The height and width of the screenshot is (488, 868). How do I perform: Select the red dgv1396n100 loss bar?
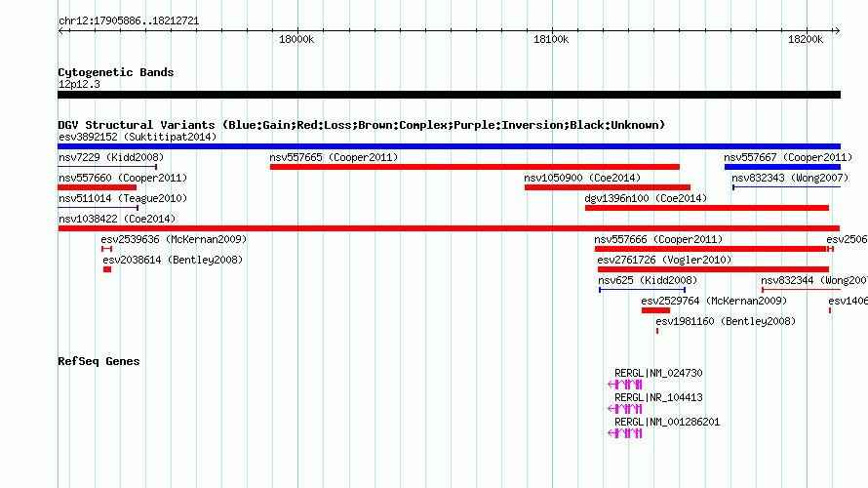tap(707, 208)
